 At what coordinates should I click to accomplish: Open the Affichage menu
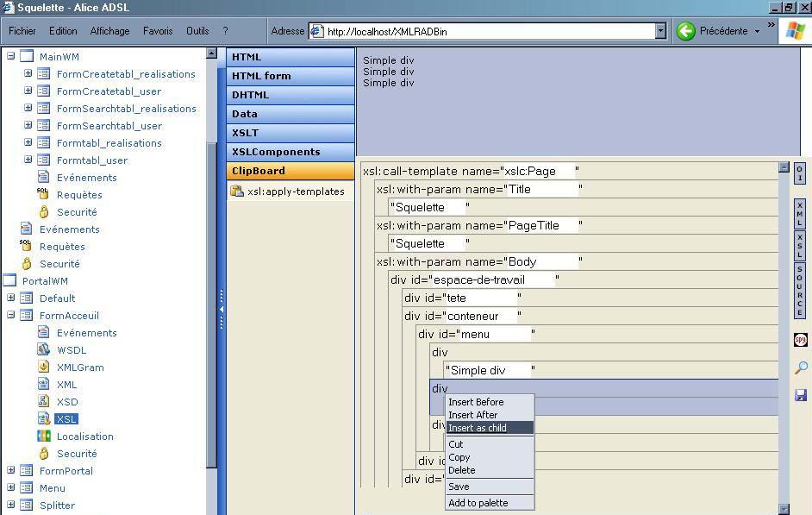click(109, 31)
